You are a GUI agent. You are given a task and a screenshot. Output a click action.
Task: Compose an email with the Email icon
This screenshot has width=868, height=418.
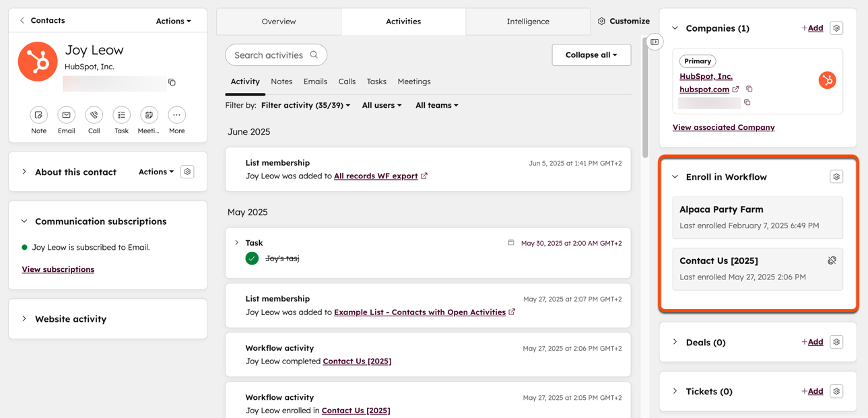point(66,115)
